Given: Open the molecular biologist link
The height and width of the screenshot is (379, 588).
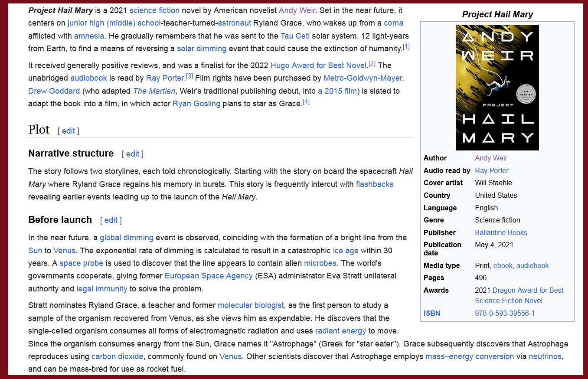Looking at the screenshot, I should [x=251, y=305].
